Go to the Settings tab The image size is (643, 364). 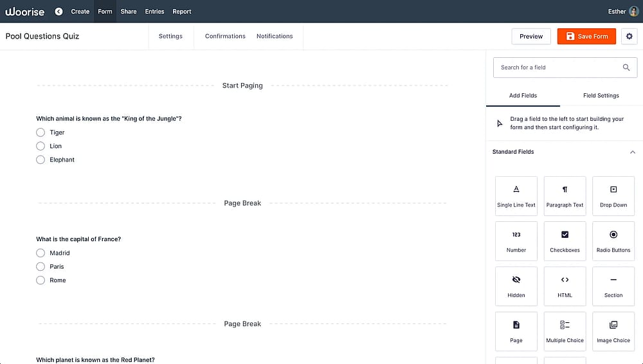coord(170,36)
